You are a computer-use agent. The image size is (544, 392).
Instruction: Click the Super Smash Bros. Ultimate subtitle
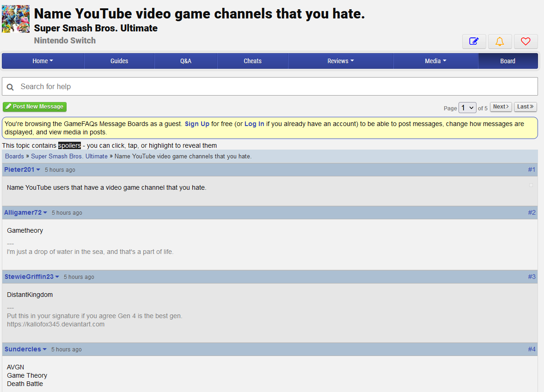click(x=96, y=28)
